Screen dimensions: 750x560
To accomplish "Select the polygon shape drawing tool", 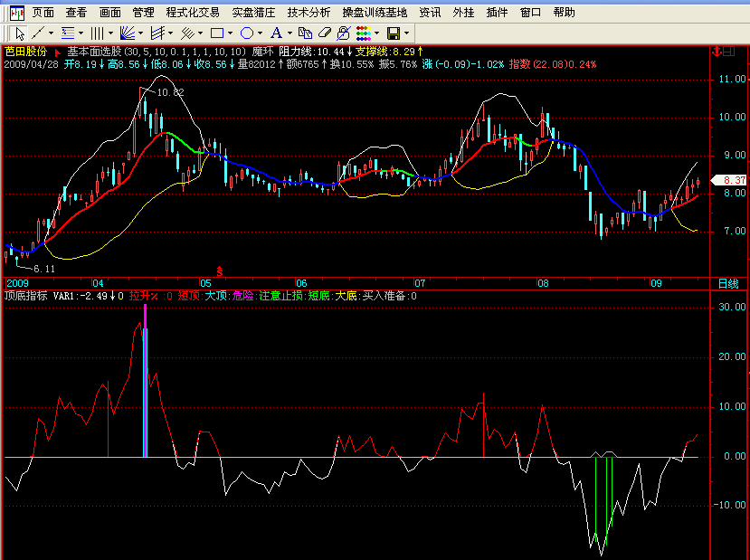I will [x=247, y=33].
